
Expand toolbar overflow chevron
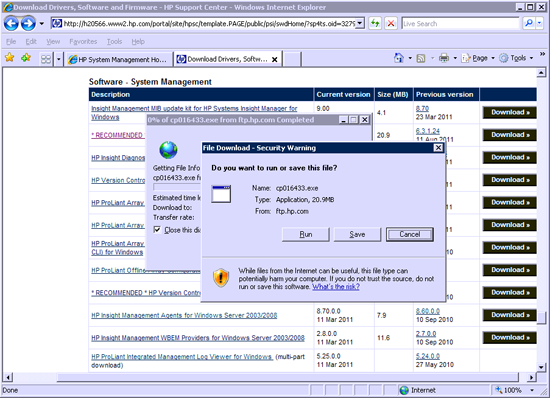pos(542,54)
